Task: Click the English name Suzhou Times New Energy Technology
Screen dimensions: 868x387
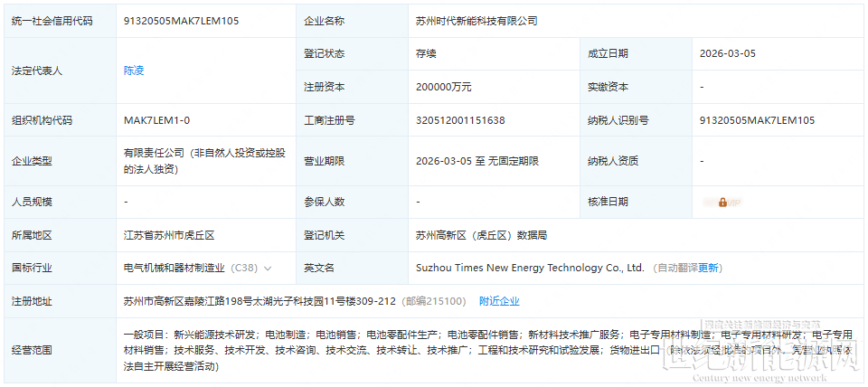Action: (x=529, y=268)
